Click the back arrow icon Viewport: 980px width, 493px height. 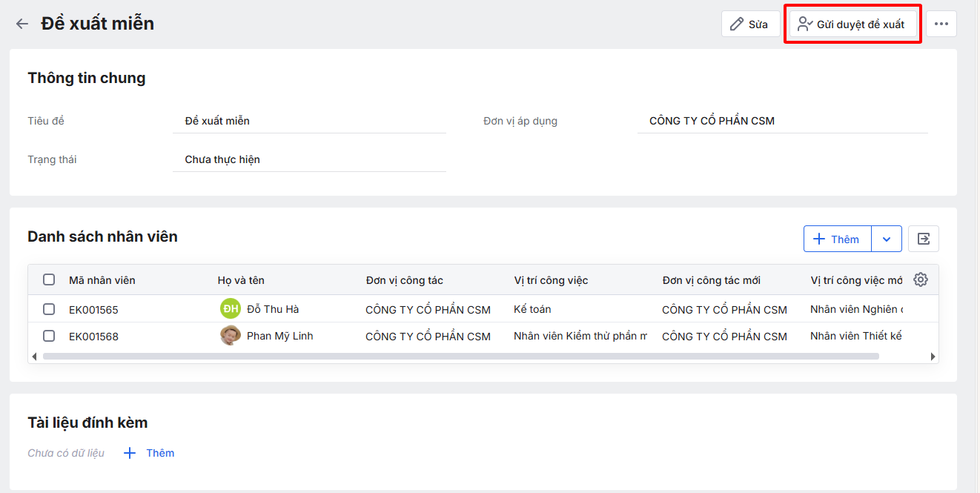pos(22,24)
